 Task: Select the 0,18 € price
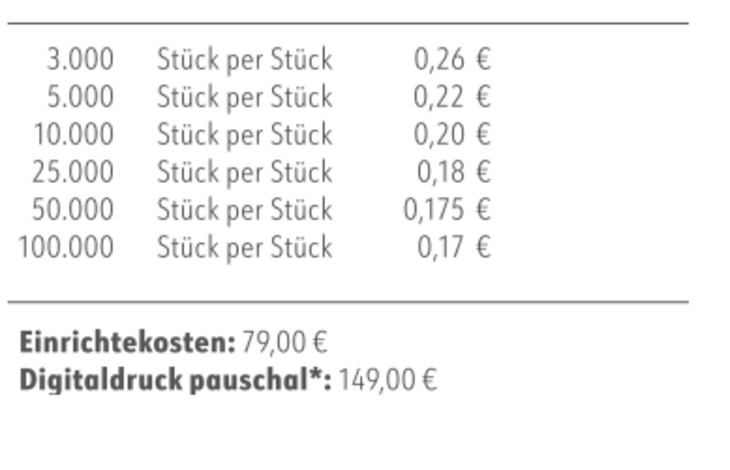pyautogui.click(x=454, y=172)
